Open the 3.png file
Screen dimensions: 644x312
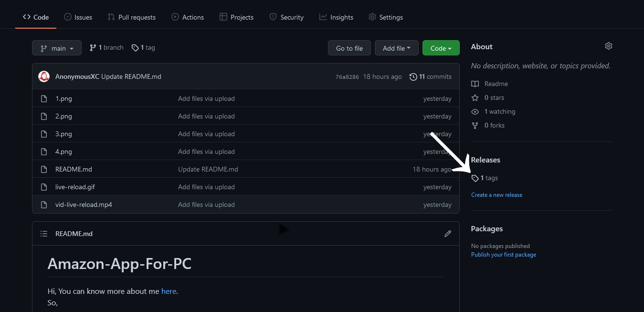point(63,134)
